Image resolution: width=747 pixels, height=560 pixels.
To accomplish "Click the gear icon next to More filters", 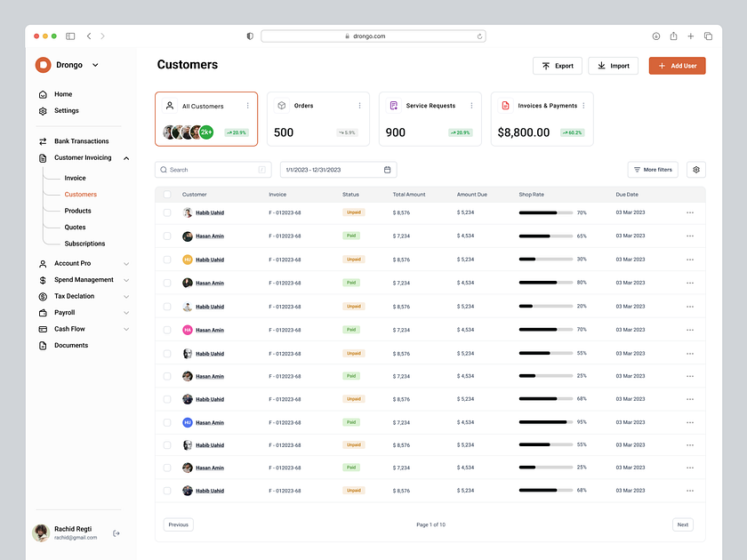I will [x=696, y=169].
